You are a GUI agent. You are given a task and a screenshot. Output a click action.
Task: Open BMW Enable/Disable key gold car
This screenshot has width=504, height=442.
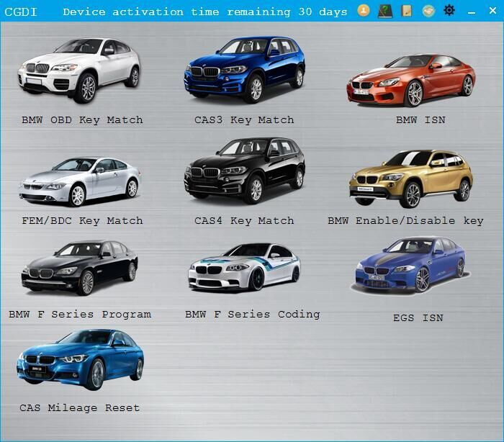[x=411, y=179]
